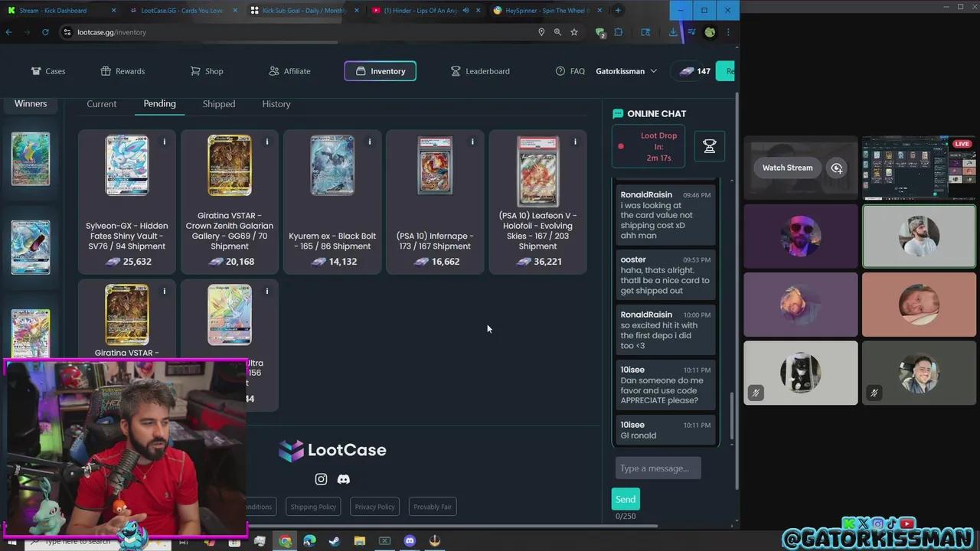Open info for Infernape PSA 10 card
The width and height of the screenshot is (980, 551).
pyautogui.click(x=472, y=142)
